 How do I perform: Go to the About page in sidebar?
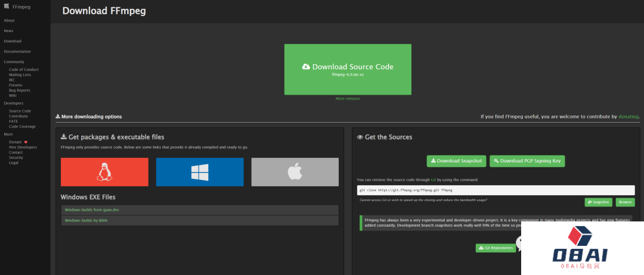pyautogui.click(x=9, y=20)
